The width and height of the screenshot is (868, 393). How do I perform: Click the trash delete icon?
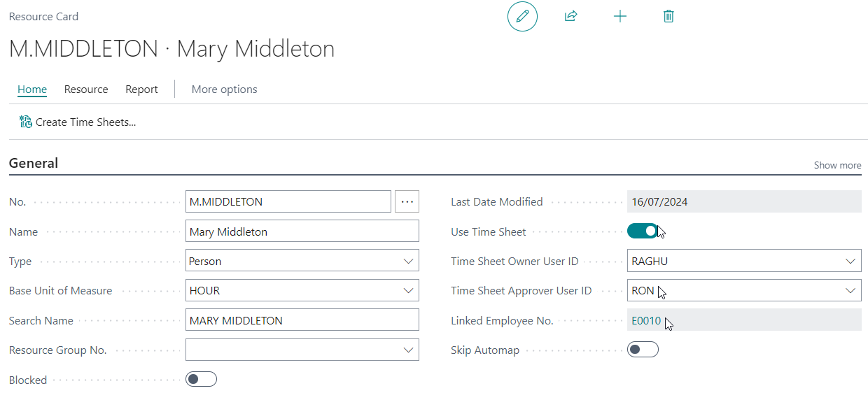coord(668,16)
